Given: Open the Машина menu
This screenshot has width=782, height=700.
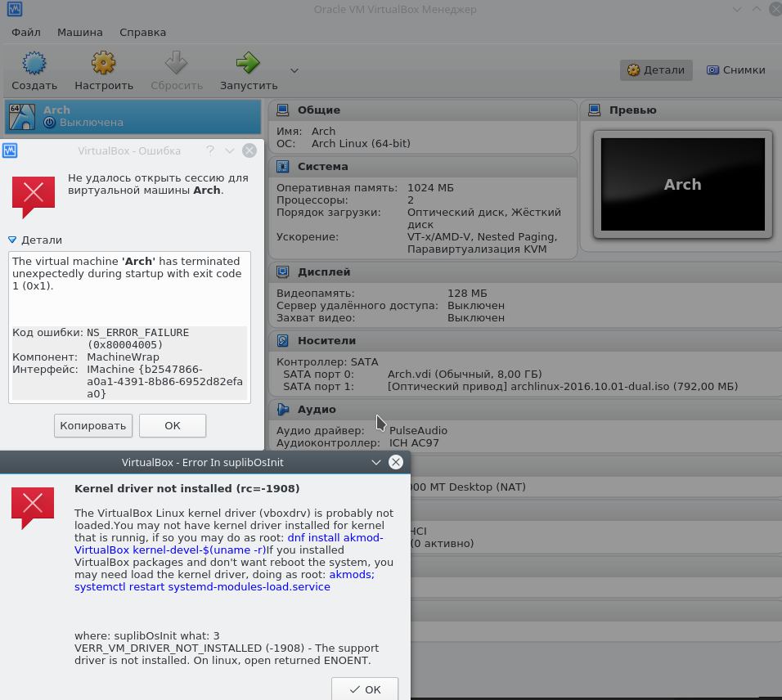Looking at the screenshot, I should (80, 33).
